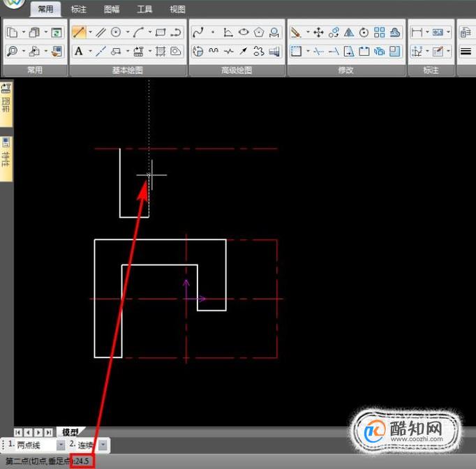The height and width of the screenshot is (469, 476).
Task: Select the Mirror tool
Action: pos(349,32)
